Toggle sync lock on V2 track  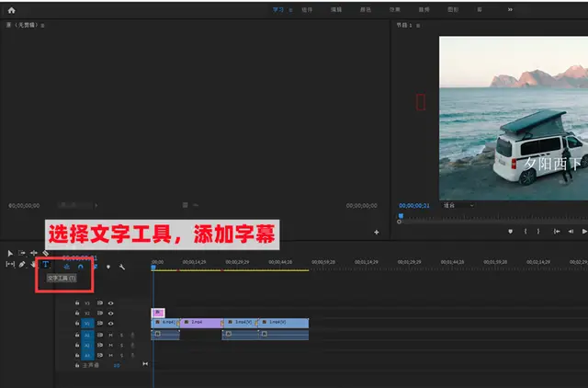pyautogui.click(x=100, y=313)
